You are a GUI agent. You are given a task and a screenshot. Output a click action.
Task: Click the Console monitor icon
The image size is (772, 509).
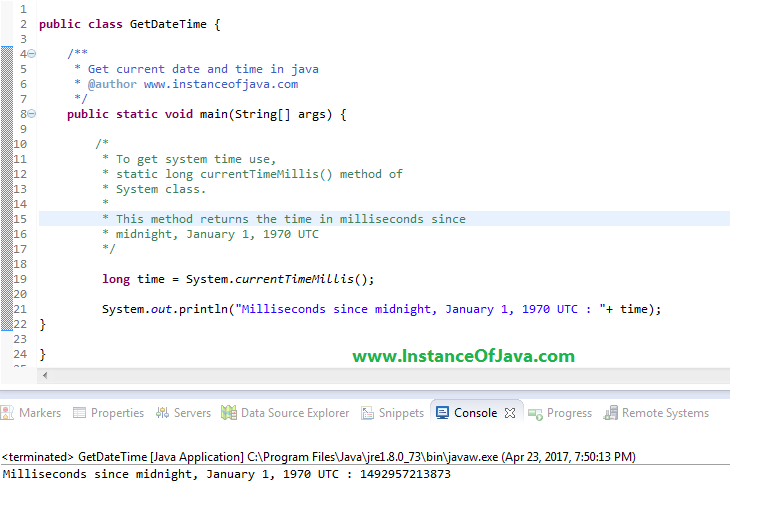point(442,413)
